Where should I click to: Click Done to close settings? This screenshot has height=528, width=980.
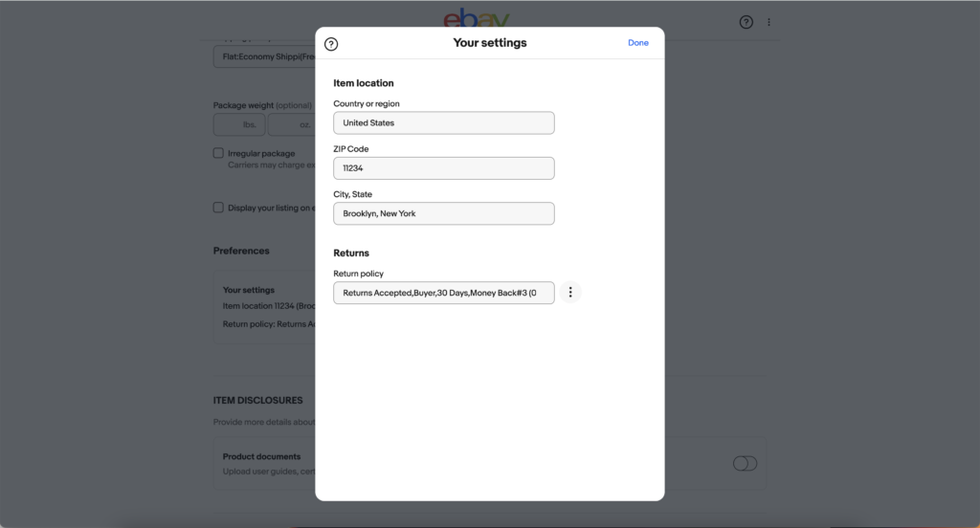point(638,43)
